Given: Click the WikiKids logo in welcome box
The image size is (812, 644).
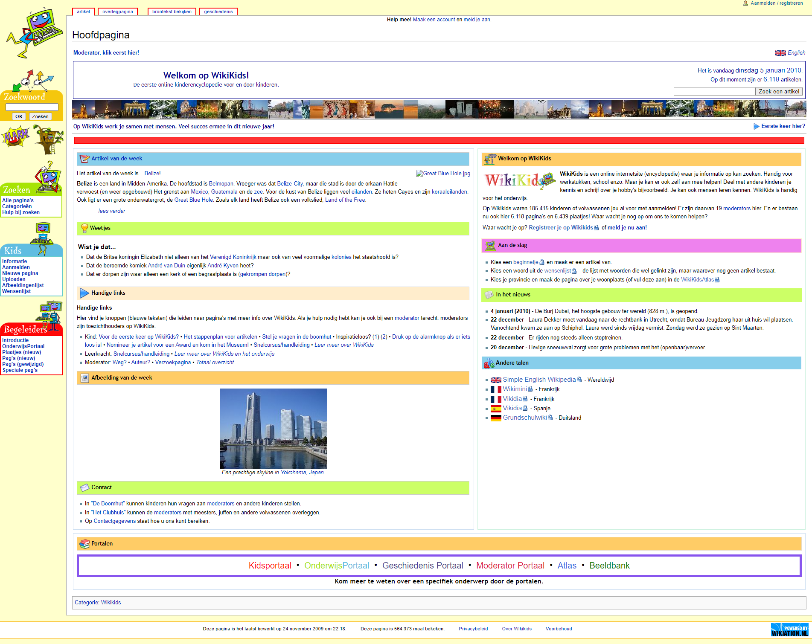Looking at the screenshot, I should pos(520,180).
